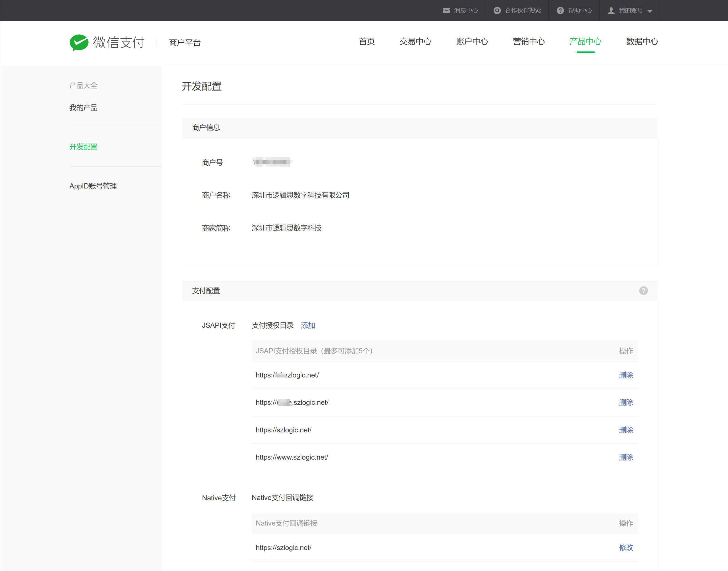
Task: Open the 营销中心 navigation tab
Action: coord(529,41)
